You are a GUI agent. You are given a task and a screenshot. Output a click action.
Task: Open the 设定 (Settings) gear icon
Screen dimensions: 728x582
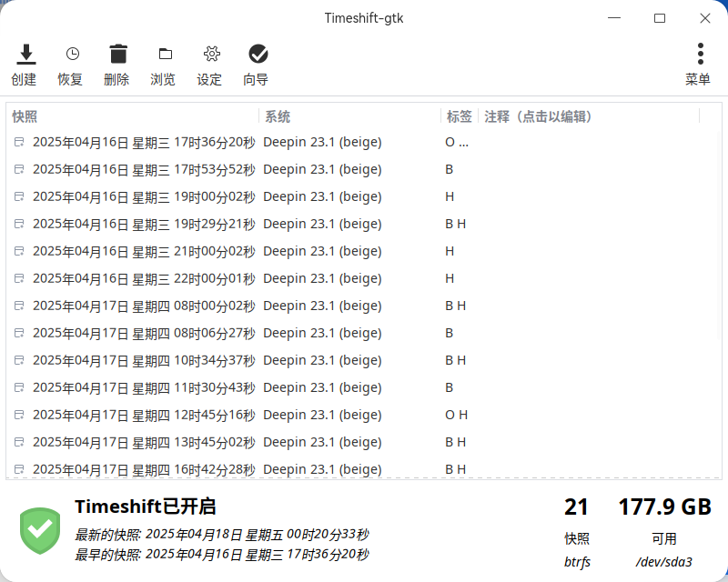click(x=212, y=54)
